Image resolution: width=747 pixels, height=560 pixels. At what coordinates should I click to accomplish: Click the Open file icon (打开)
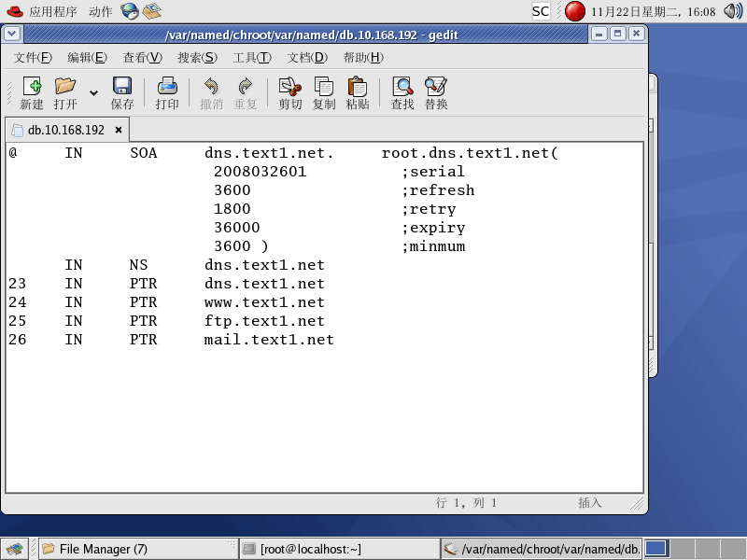(65, 93)
